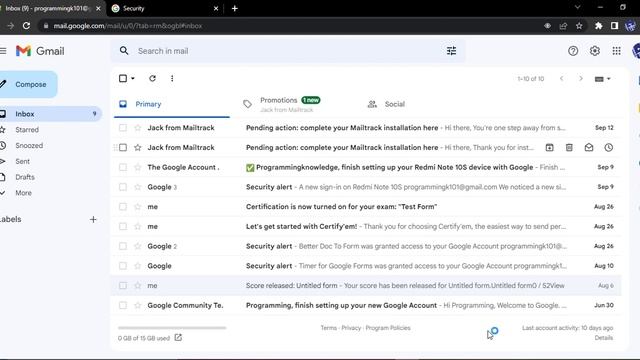Switch to the Social tab

pyautogui.click(x=395, y=104)
